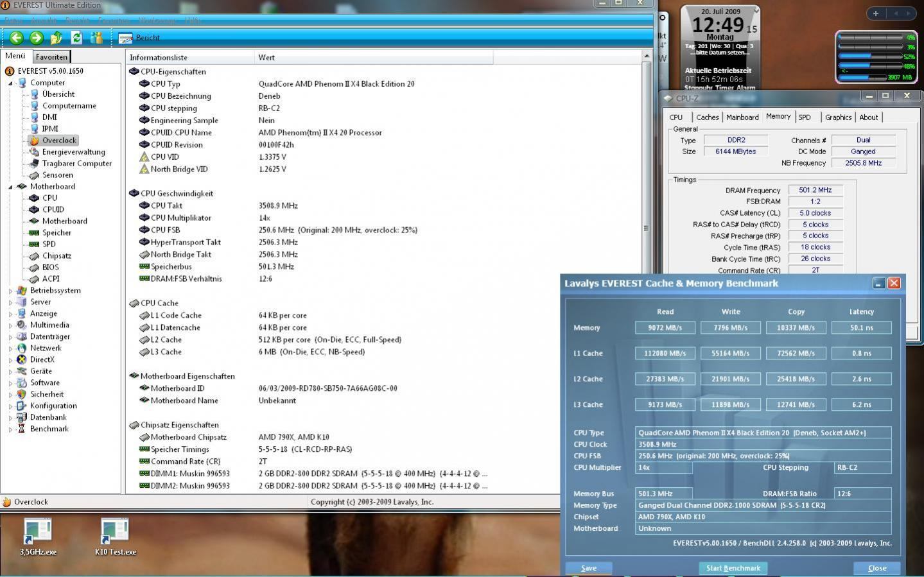Expand the Benchmark tree node
The height and width of the screenshot is (577, 924).
tap(10, 429)
